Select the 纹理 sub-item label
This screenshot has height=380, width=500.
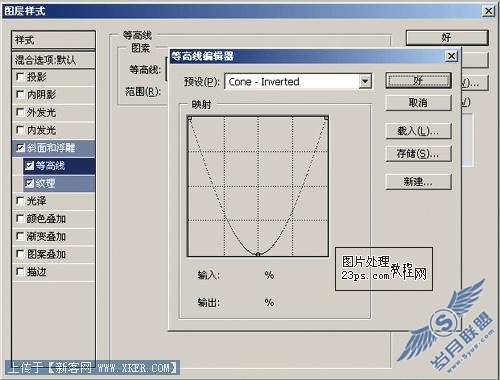point(45,183)
